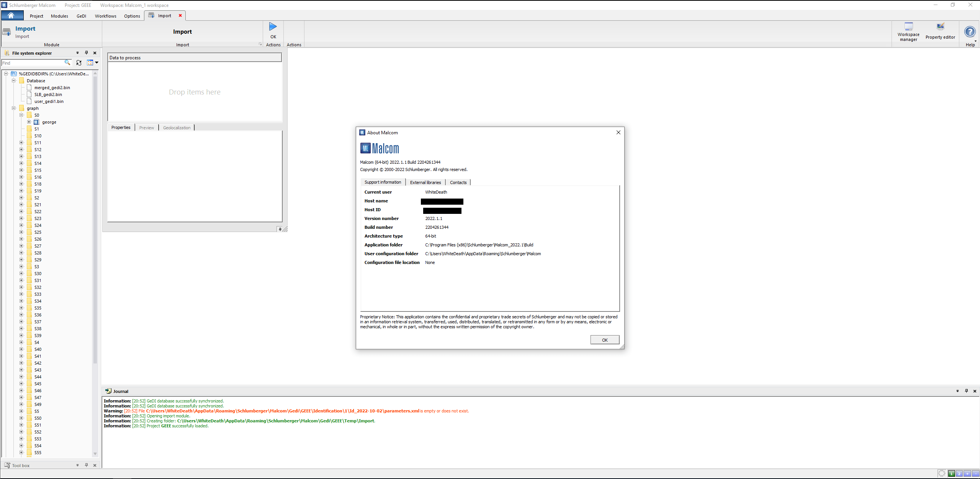Screen dimensions: 980x479
Task: Click the pin icon below the Import panel
Action: click(280, 229)
